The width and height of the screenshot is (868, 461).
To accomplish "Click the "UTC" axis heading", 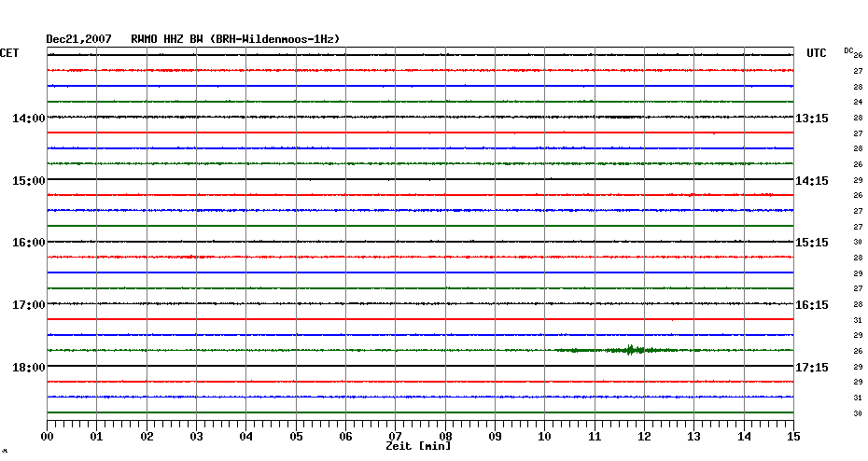I will click(x=817, y=53).
